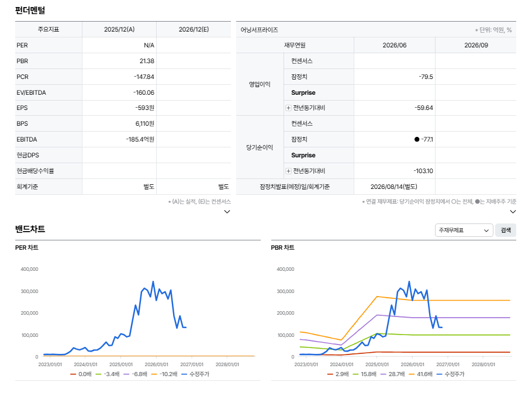Toggle 수정주가 series in the PER chart legend
This screenshot has height=396, width=532.
click(x=195, y=374)
